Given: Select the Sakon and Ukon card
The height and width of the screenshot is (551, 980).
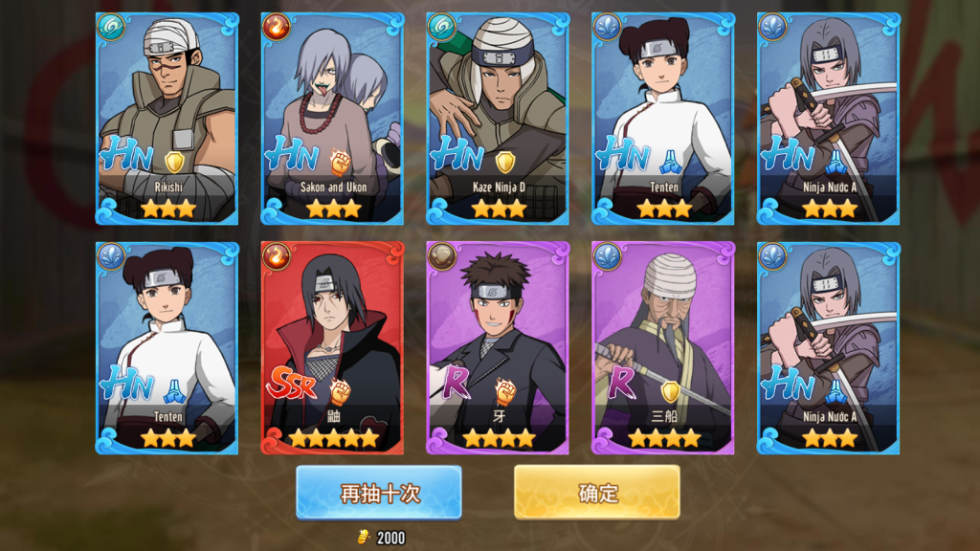Looking at the screenshot, I should click(332, 119).
